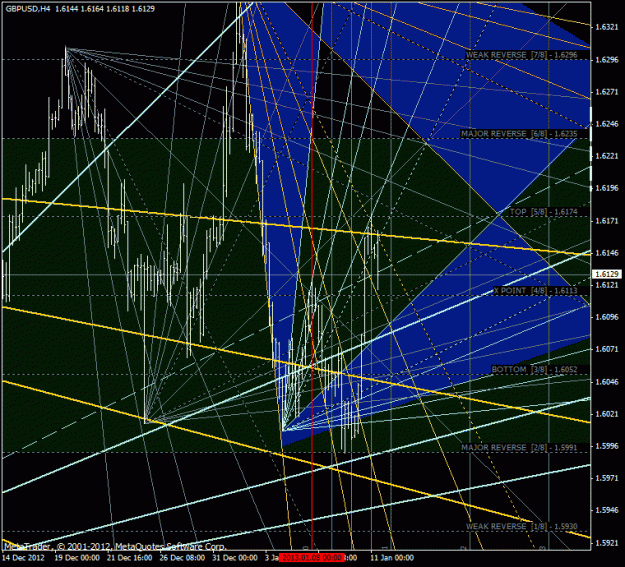Select the WEAK REVERSE [1/8] - 1.5930 label
Viewport: 625px width, 567px height.
pos(521,527)
